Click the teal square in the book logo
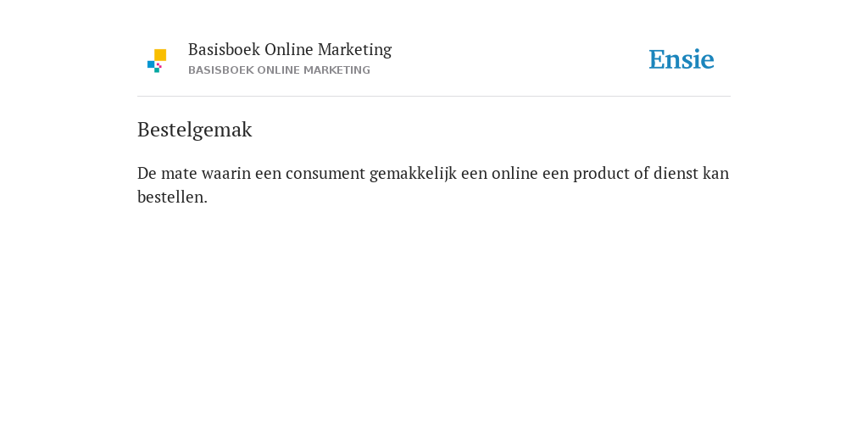868x434 pixels. pos(157,70)
